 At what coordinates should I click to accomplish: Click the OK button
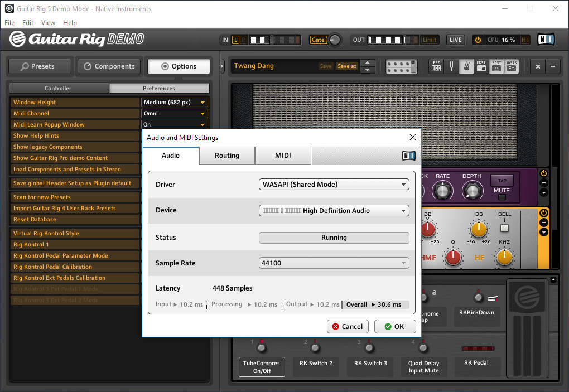[395, 326]
